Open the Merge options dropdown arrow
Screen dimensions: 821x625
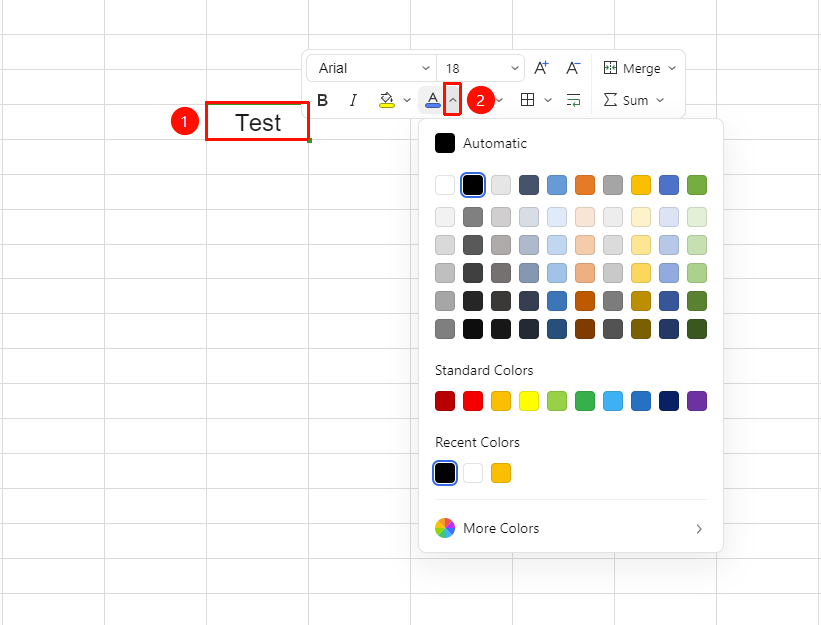click(x=672, y=68)
